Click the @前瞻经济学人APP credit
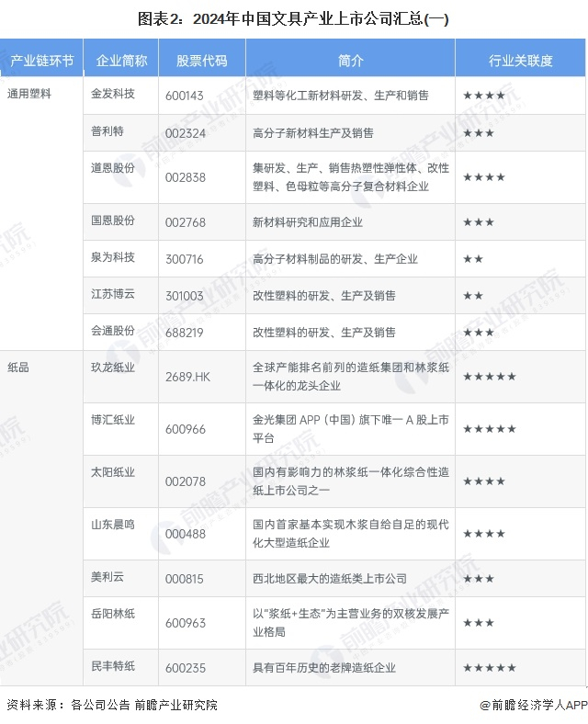The width and height of the screenshot is (588, 724). click(x=533, y=705)
